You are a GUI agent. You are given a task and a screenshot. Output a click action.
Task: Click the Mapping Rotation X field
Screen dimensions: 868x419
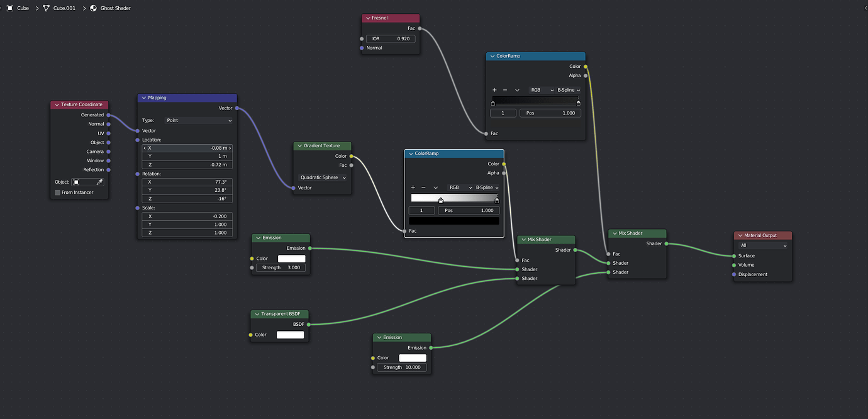pyautogui.click(x=187, y=182)
